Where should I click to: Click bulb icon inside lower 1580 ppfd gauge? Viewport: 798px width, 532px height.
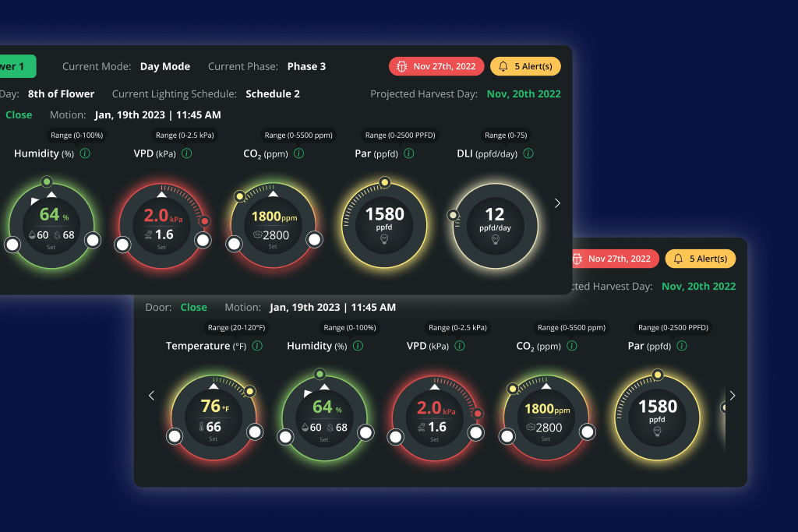pyautogui.click(x=657, y=432)
